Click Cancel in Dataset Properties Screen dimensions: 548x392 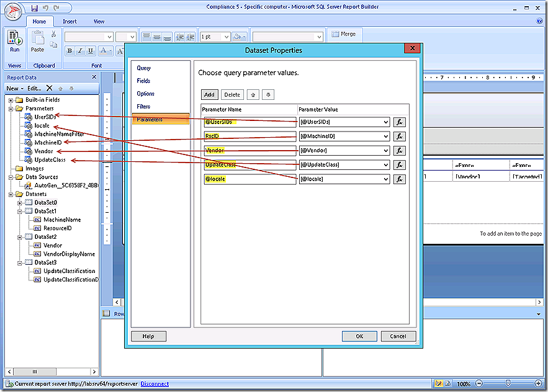tap(398, 336)
